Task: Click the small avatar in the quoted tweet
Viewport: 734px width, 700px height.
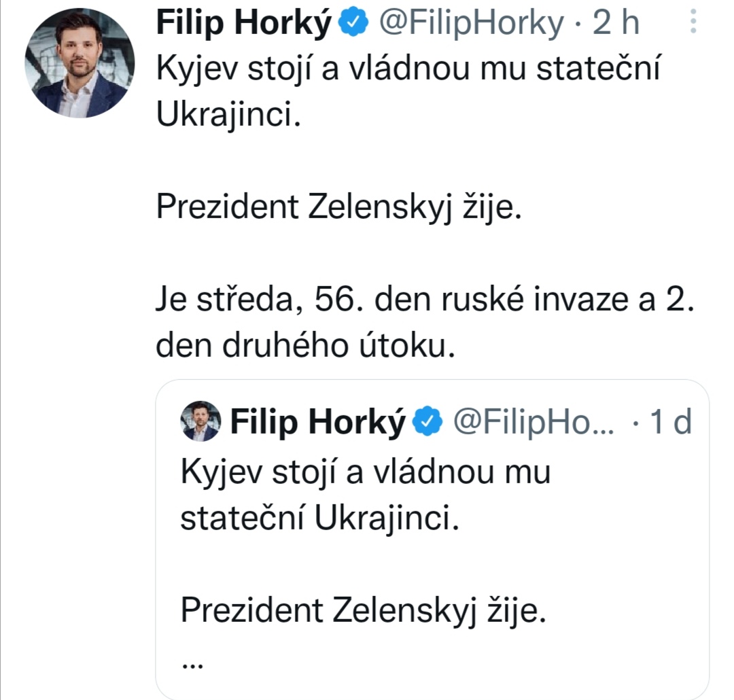Action: pyautogui.click(x=202, y=421)
